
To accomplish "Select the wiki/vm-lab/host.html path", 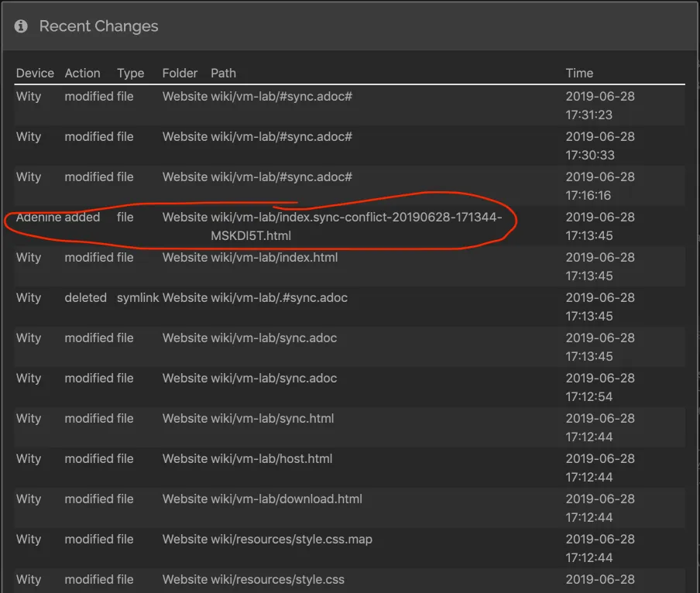I will coord(272,459).
